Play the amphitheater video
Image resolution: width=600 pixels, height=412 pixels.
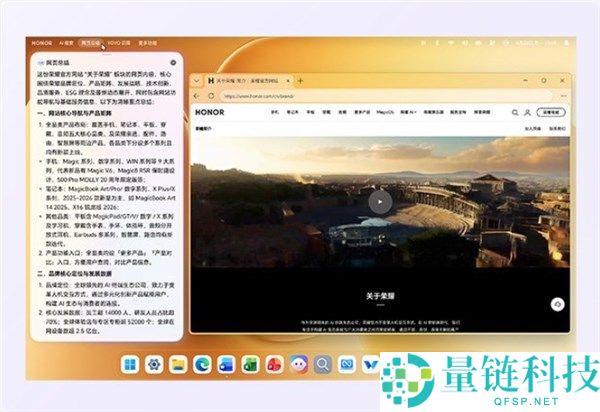380,202
